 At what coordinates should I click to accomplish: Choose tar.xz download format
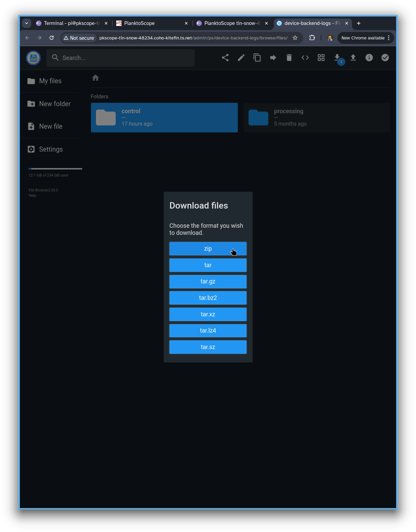pos(208,314)
